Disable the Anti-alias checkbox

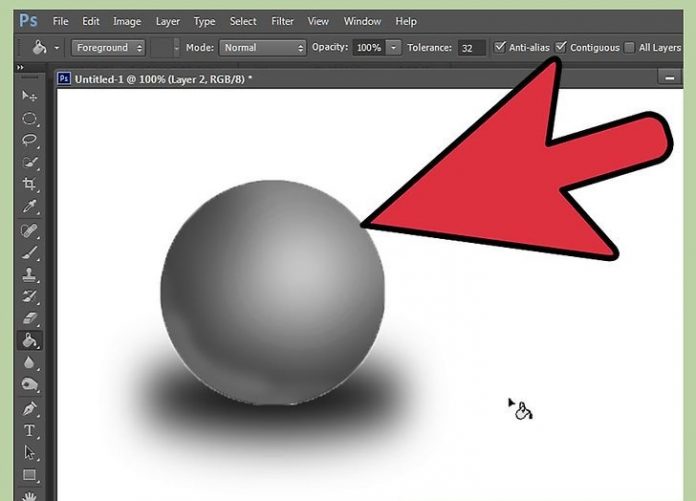[500, 47]
